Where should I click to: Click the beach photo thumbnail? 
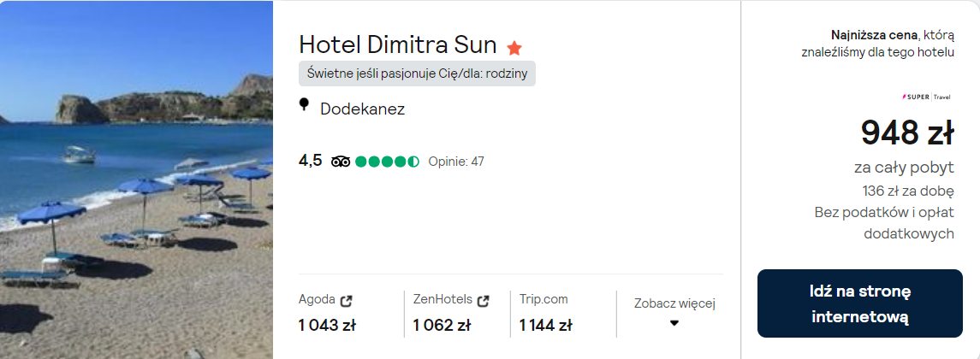click(136, 179)
